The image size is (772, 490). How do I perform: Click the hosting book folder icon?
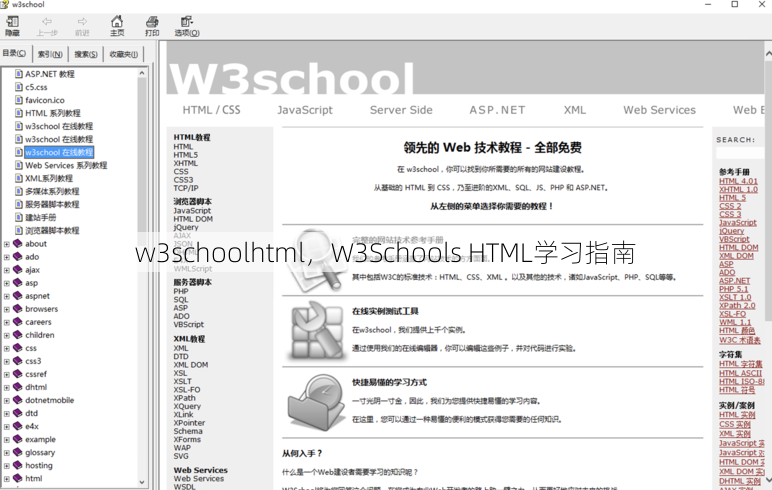pos(18,465)
